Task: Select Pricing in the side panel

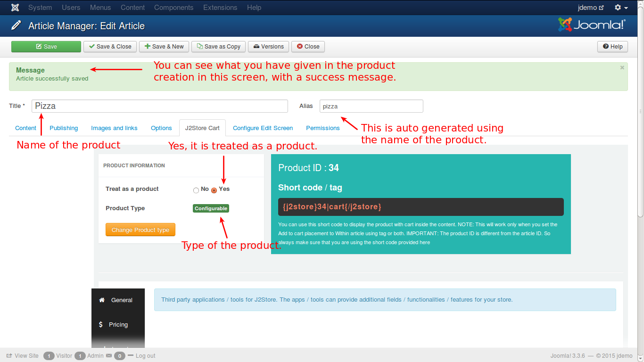Action: tap(118, 325)
